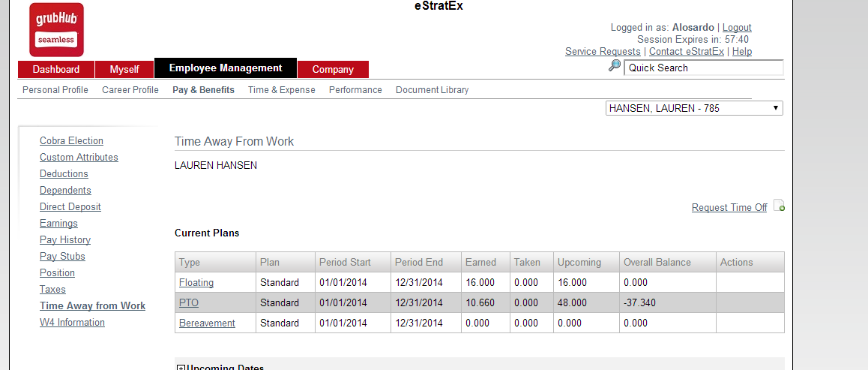
Task: Open Career Profile submenu
Action: [x=130, y=90]
